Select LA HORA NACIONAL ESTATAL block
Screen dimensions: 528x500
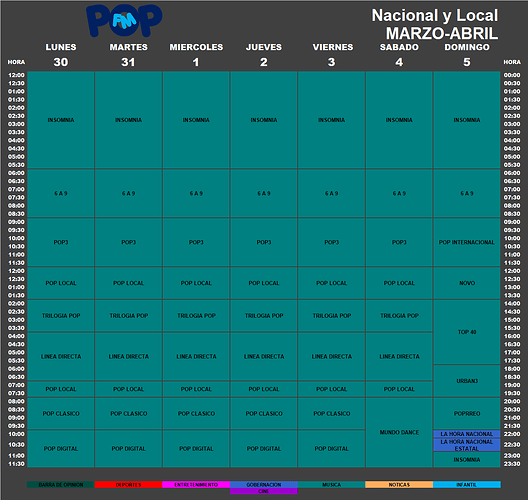click(x=467, y=445)
